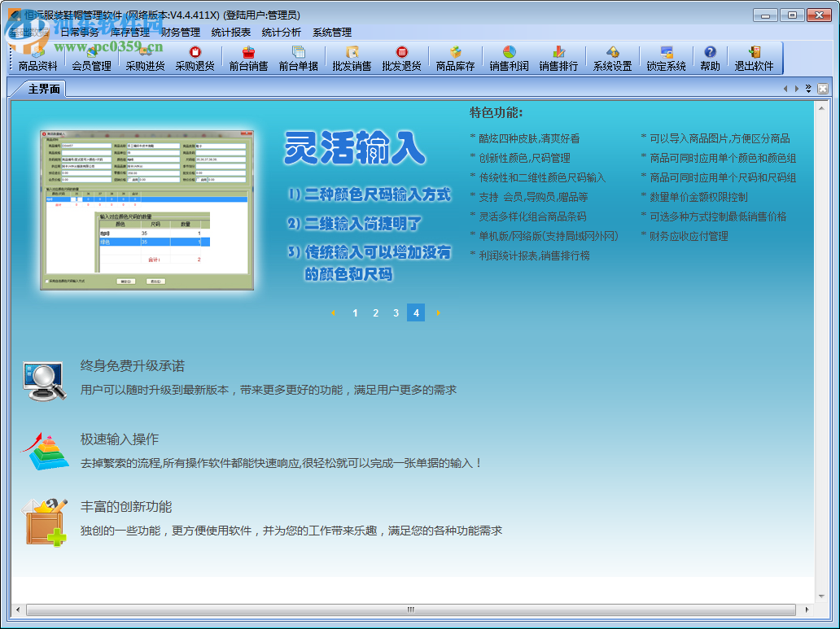Open 系统设置 system settings

(x=612, y=59)
